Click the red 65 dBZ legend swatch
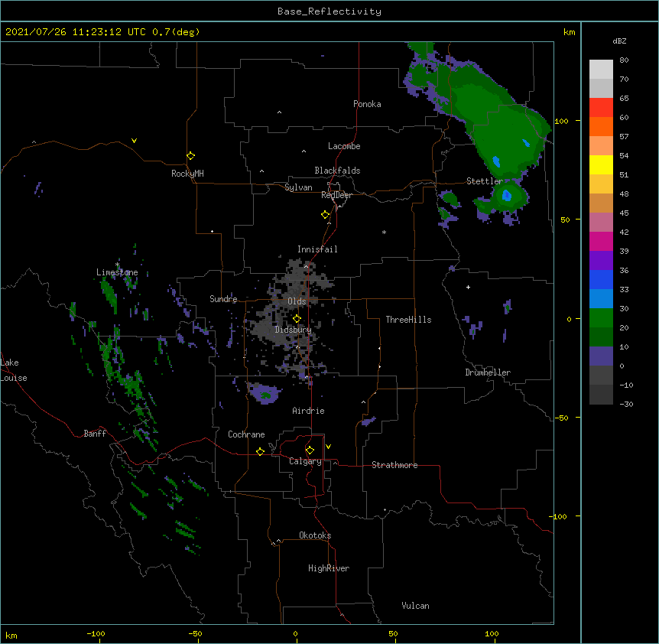The height and width of the screenshot is (644, 659). 601,107
